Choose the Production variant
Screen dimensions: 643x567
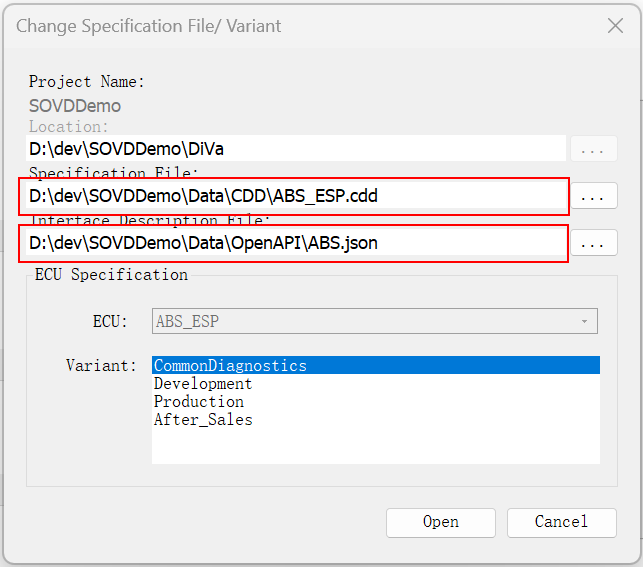(x=198, y=402)
